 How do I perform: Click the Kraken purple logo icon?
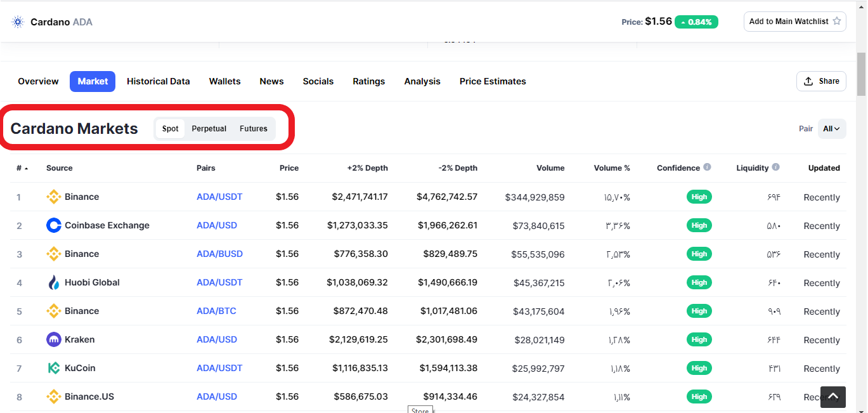54,339
